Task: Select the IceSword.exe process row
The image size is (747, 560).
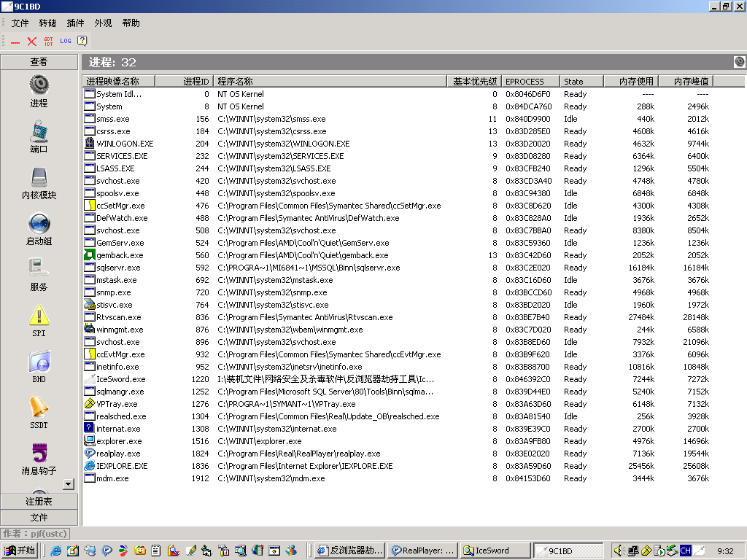Action: click(x=120, y=379)
